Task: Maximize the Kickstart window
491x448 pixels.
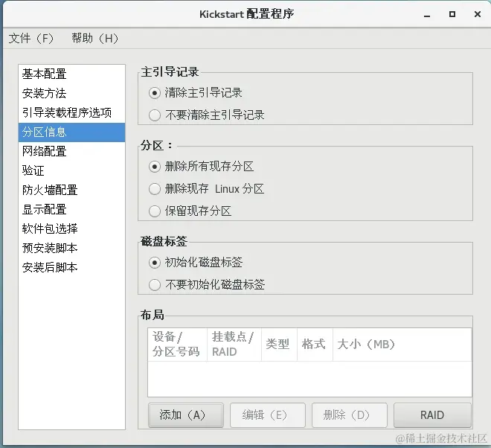Action: point(452,14)
